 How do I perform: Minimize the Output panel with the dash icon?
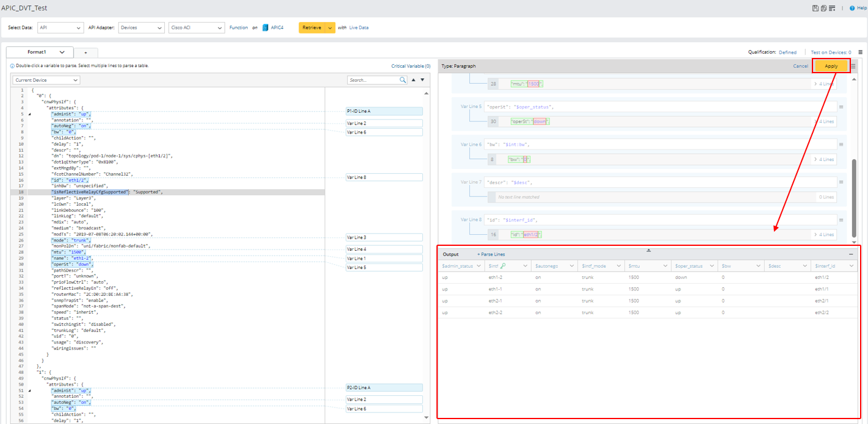[x=851, y=254]
